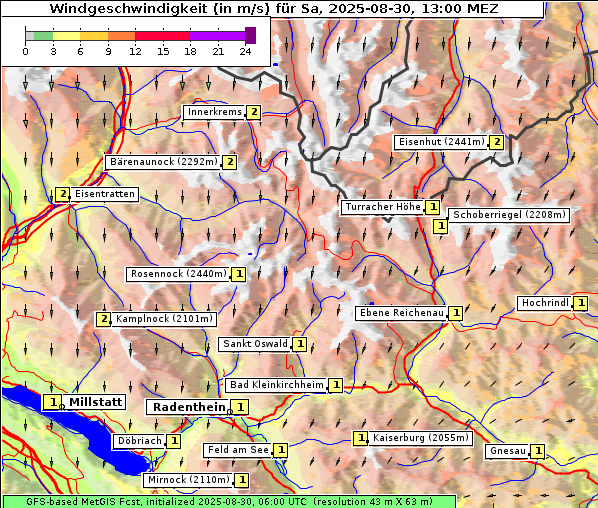This screenshot has width=598, height=508.
Task: Select the wind badge beside Gnesau
Action: tap(538, 451)
